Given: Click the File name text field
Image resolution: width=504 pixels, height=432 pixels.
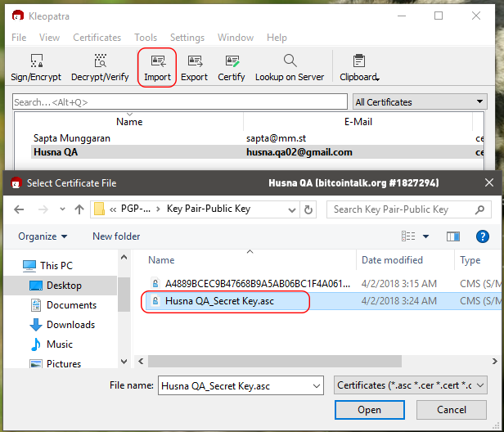Looking at the screenshot, I should pyautogui.click(x=235, y=385).
